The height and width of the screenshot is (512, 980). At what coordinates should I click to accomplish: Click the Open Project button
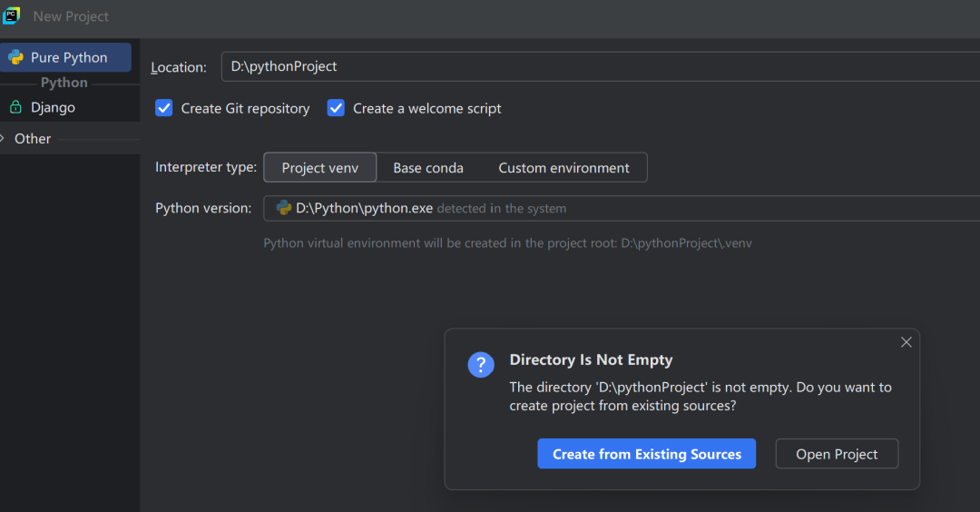click(837, 454)
